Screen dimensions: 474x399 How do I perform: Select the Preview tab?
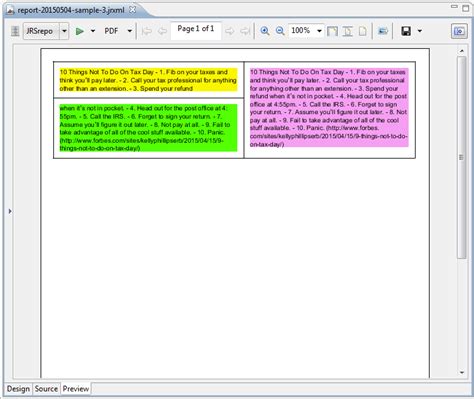coord(76,389)
